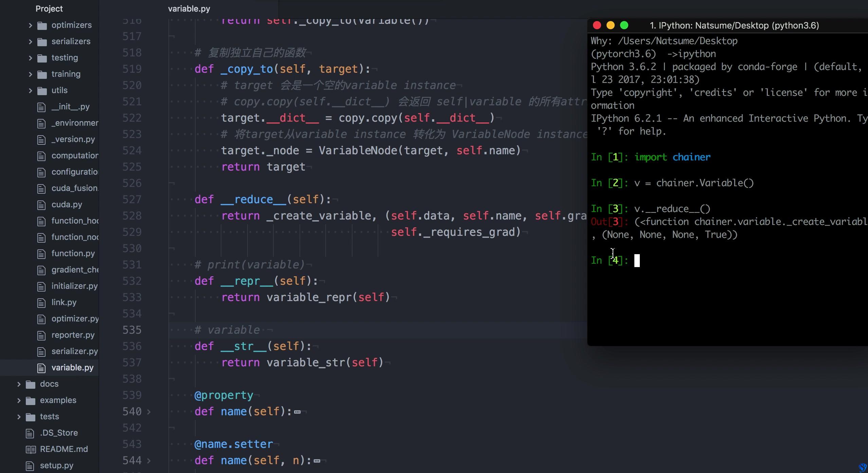Unfold the name setter at line 544

pos(149,460)
